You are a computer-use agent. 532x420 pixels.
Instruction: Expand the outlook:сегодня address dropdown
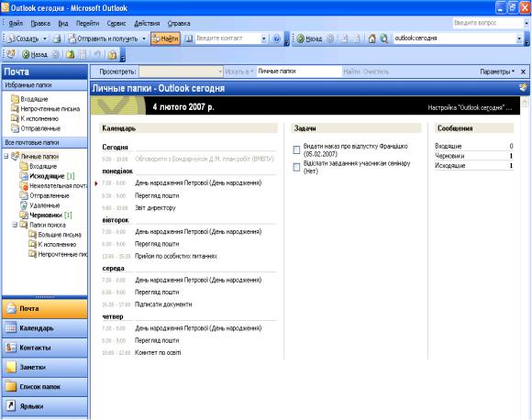519,39
